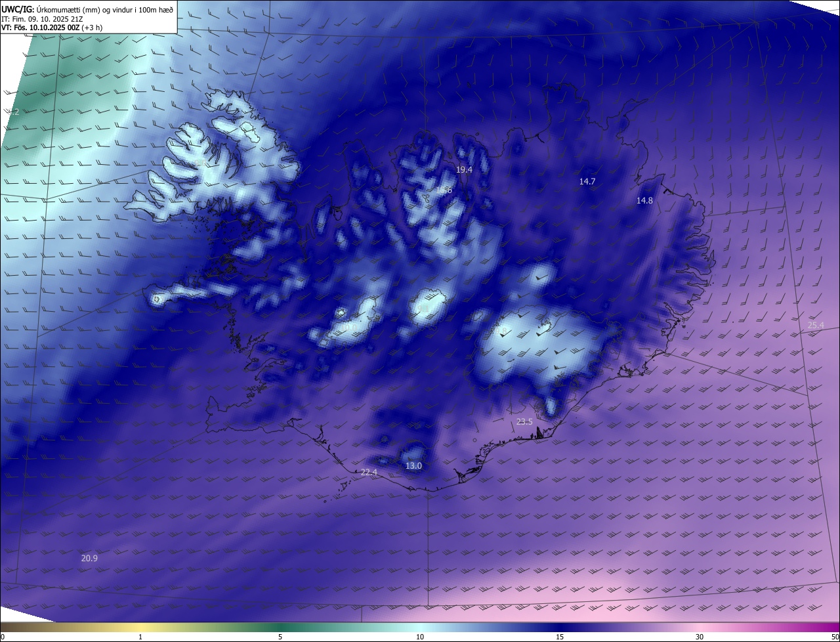The width and height of the screenshot is (840, 642).
Task: Select the 23.5 value on the south coast
Action: pyautogui.click(x=524, y=421)
